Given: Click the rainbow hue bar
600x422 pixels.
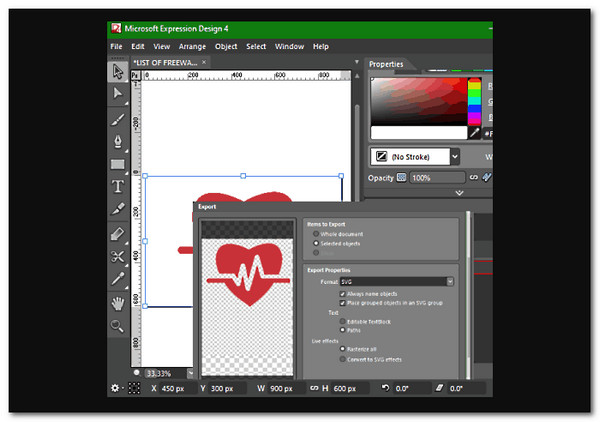Looking at the screenshot, I should [474, 101].
